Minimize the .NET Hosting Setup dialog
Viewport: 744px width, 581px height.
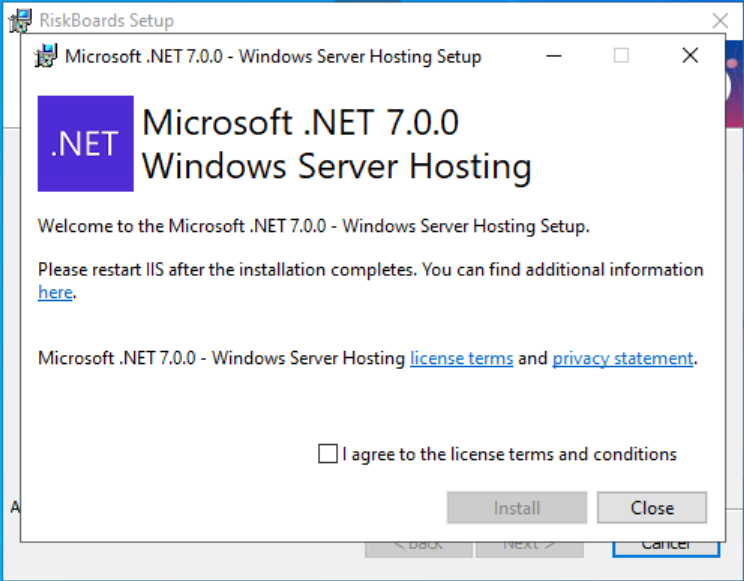point(554,56)
